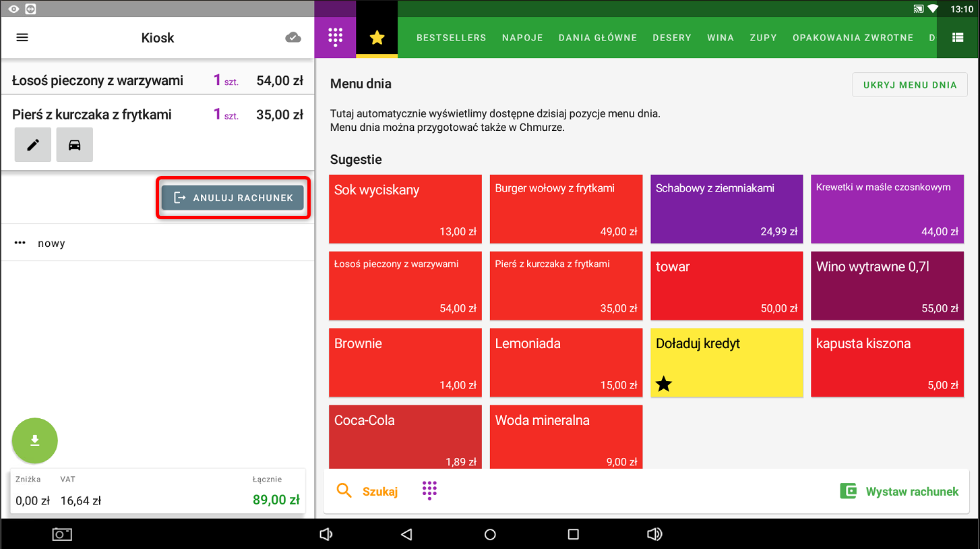Click the ANULUJ RACHUNEK button
The image size is (980, 549).
(233, 198)
